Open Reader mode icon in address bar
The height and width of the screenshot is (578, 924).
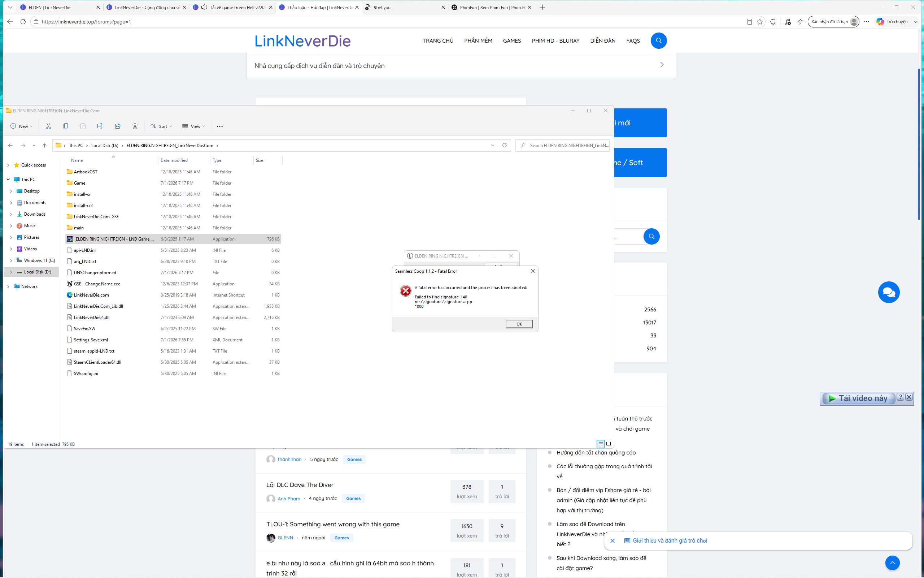750,22
